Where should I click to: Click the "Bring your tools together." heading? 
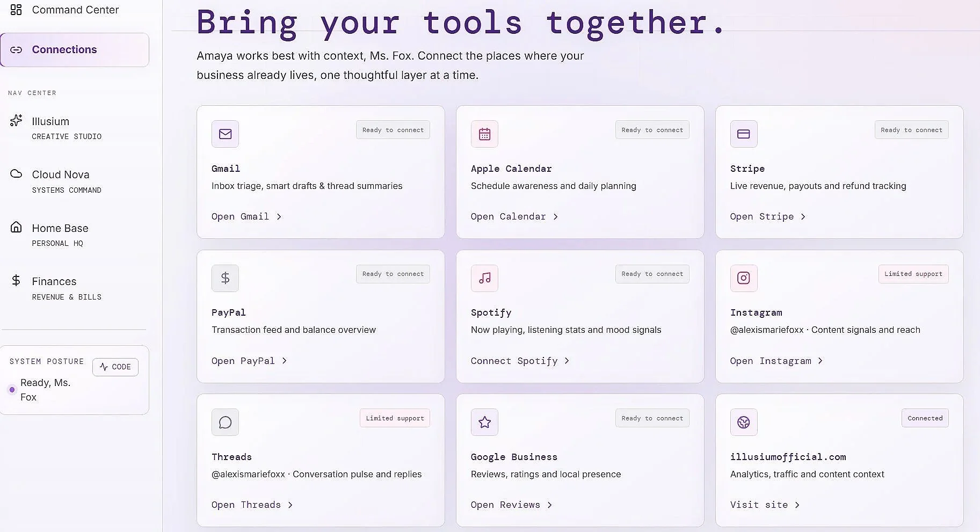461,24
